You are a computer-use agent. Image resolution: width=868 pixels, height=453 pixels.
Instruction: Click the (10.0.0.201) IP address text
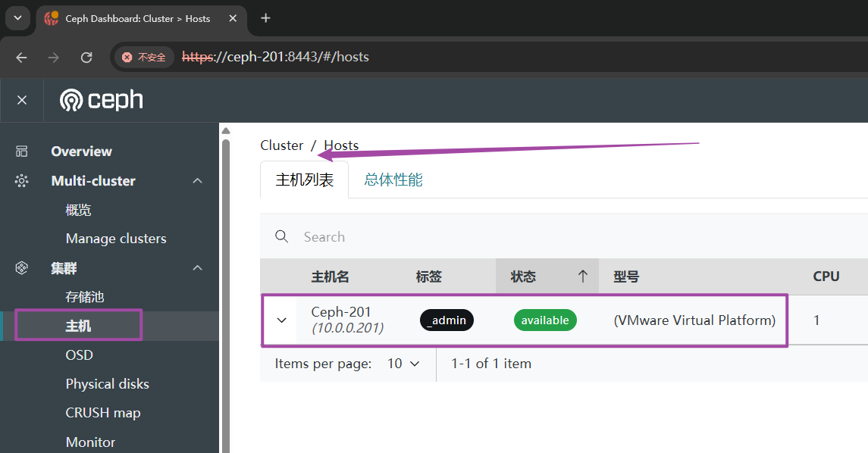348,328
